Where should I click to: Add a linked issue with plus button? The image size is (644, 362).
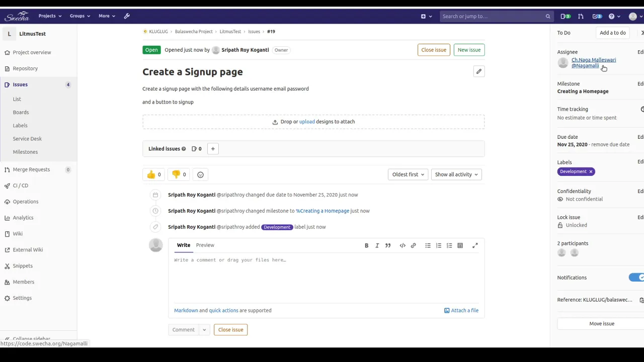(213, 149)
